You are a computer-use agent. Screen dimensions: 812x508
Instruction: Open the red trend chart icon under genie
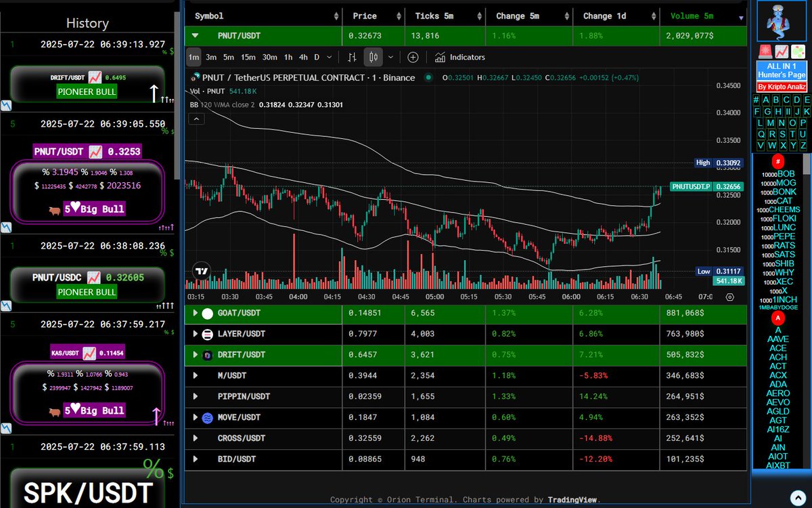(x=781, y=51)
